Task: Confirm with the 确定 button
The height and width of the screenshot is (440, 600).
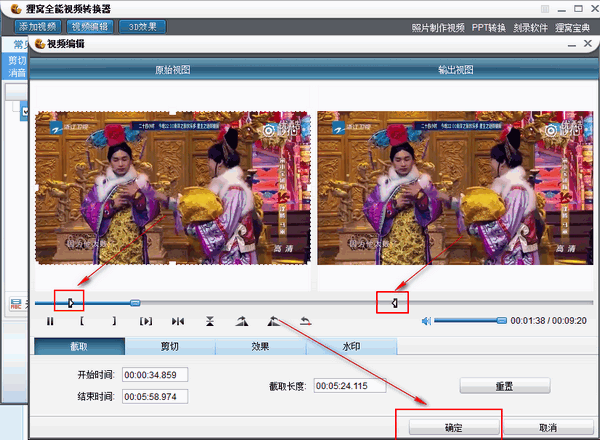Action: pyautogui.click(x=454, y=427)
